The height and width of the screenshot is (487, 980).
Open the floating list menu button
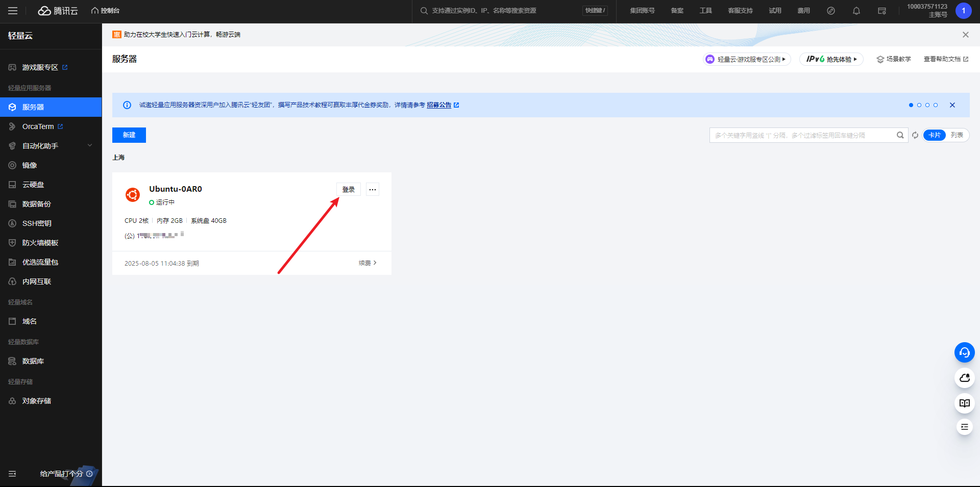tap(965, 427)
